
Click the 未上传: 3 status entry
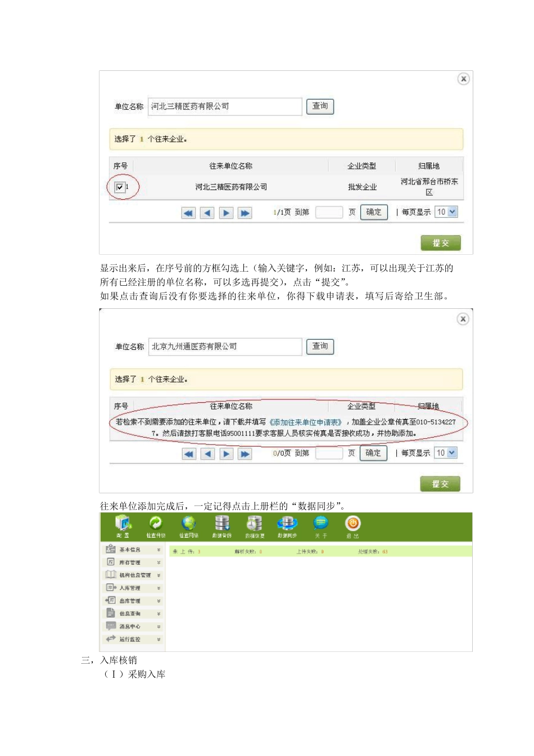coord(187,552)
